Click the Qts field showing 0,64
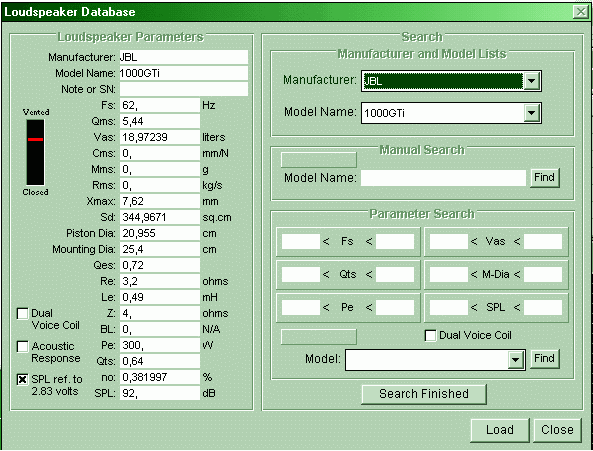Image resolution: width=593 pixels, height=451 pixels. pyautogui.click(x=160, y=361)
